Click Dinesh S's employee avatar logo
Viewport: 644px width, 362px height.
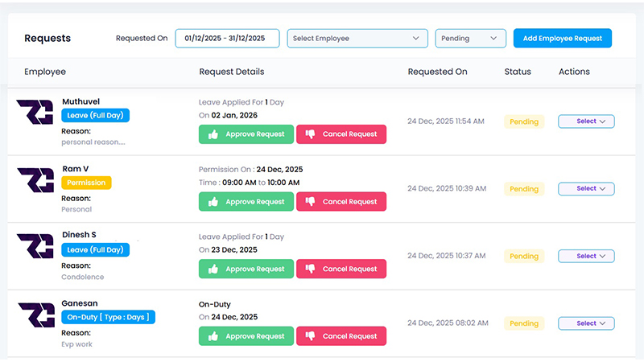(x=35, y=248)
